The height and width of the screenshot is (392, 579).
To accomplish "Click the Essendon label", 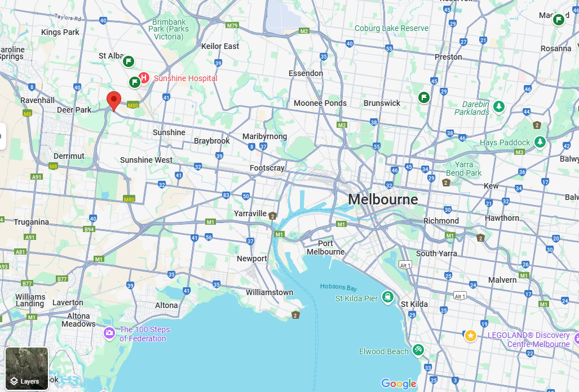I will (306, 73).
